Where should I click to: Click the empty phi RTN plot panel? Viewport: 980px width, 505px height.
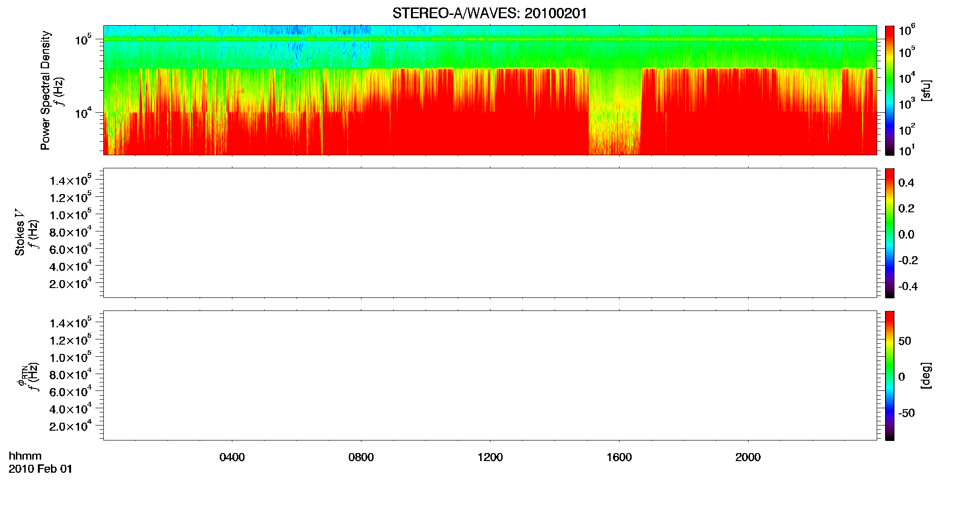click(x=490, y=375)
